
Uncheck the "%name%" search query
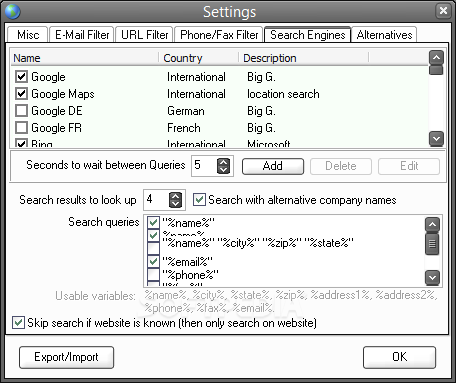(x=153, y=222)
